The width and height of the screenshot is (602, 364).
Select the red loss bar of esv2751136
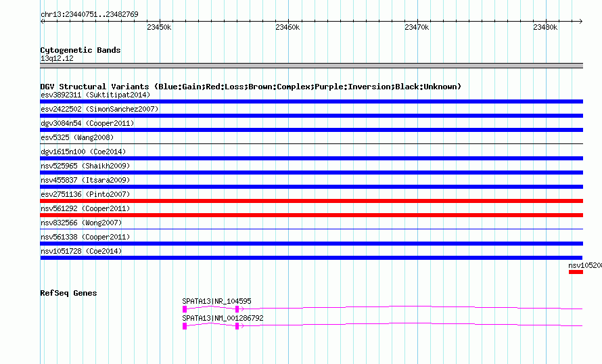(x=311, y=201)
